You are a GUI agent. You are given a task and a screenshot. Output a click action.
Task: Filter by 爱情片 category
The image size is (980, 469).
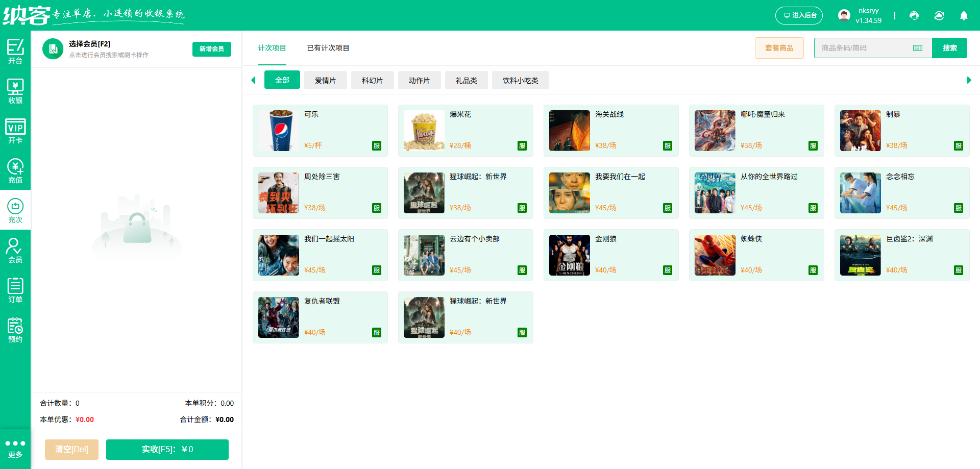(x=326, y=80)
